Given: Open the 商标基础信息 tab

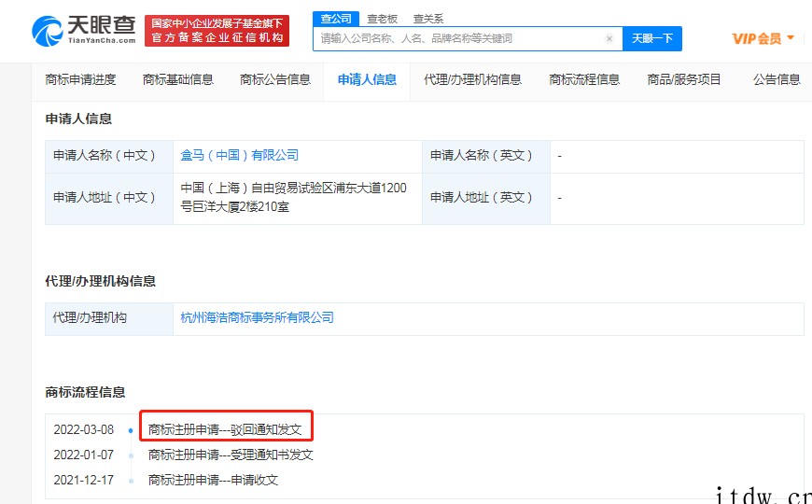Looking at the screenshot, I should point(178,79).
